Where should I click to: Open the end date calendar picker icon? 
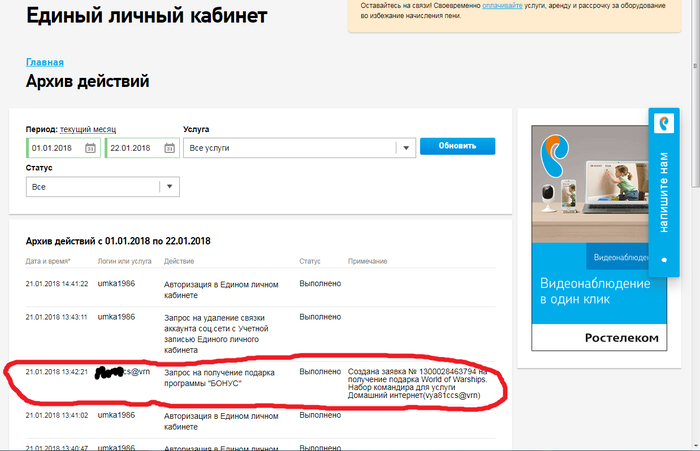pyautogui.click(x=169, y=148)
